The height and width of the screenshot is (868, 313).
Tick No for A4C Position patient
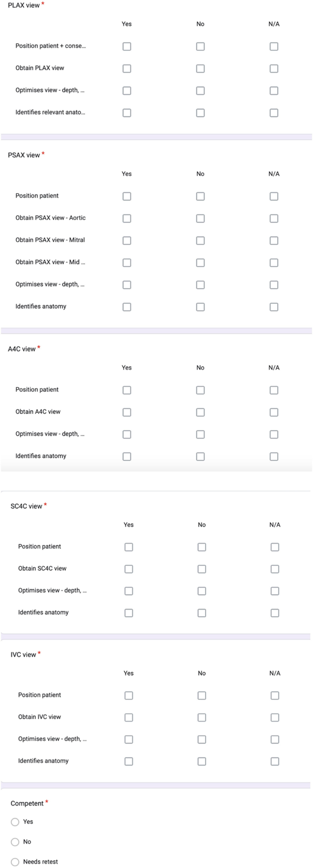[x=200, y=390]
